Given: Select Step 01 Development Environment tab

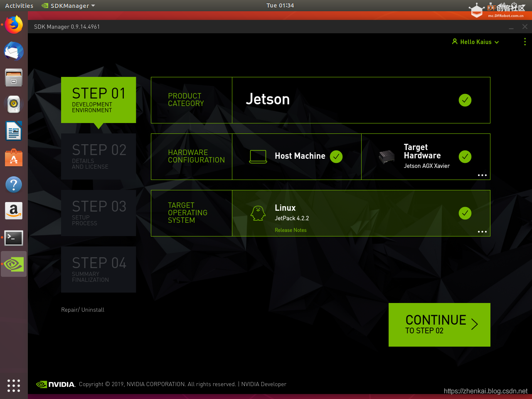Looking at the screenshot, I should click(x=99, y=100).
